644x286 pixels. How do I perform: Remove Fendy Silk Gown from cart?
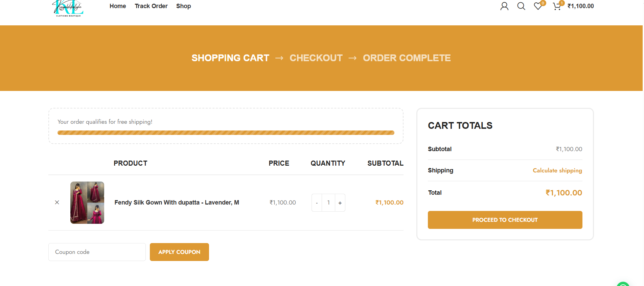(57, 202)
